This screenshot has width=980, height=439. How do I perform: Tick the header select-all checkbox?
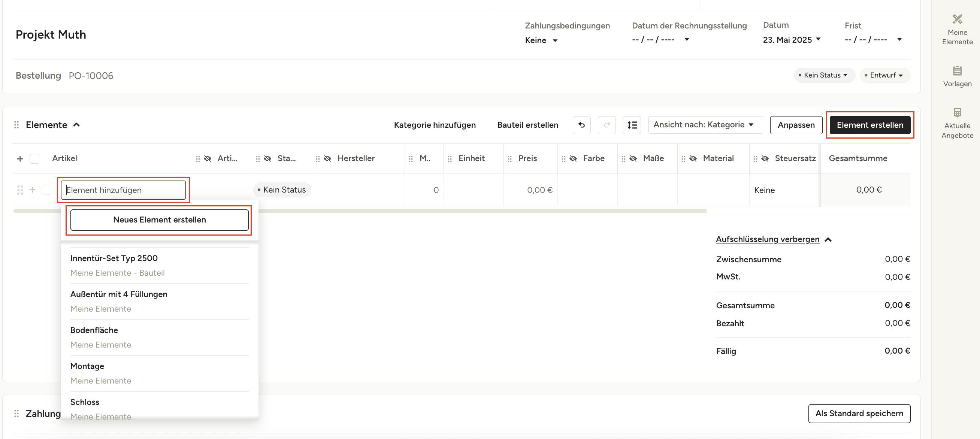click(x=34, y=159)
